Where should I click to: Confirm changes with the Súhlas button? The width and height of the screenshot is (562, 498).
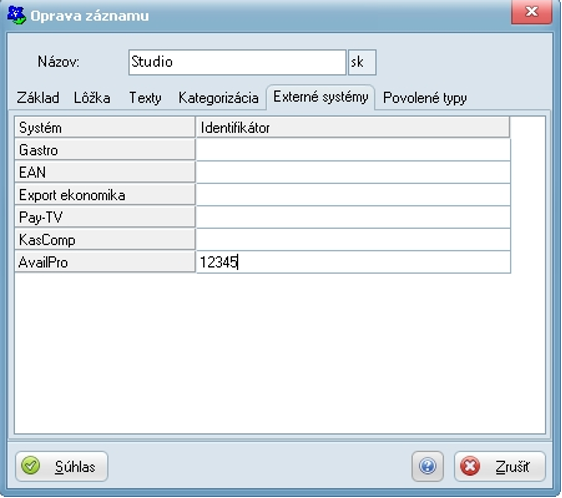point(62,466)
